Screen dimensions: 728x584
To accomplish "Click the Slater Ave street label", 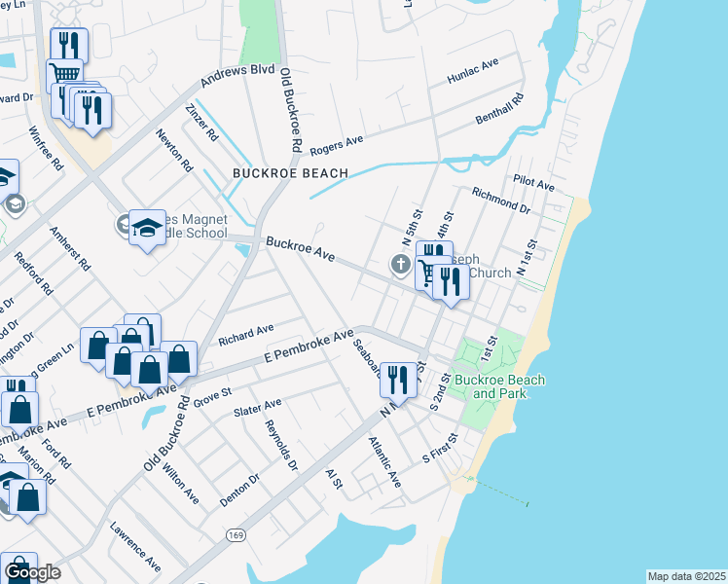I will (257, 408).
